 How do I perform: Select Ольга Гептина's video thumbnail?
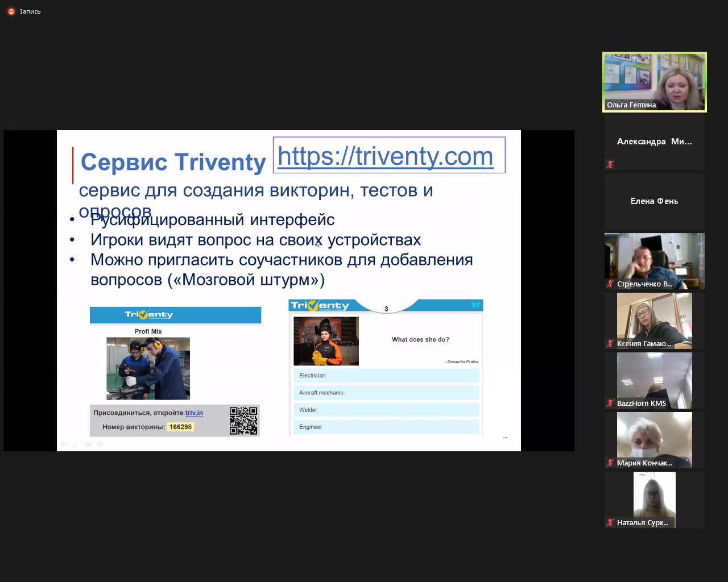point(655,82)
